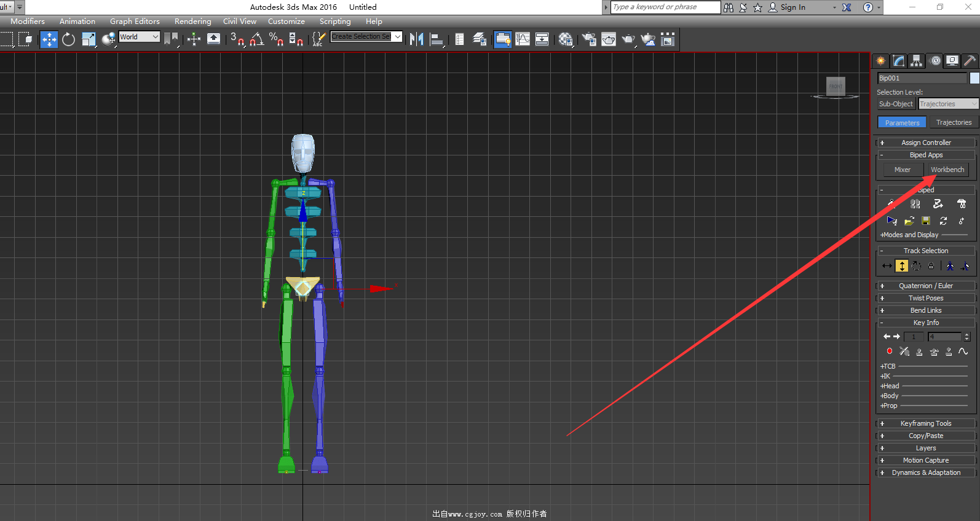
Task: Toggle Percent Snap icon
Action: pyautogui.click(x=276, y=40)
